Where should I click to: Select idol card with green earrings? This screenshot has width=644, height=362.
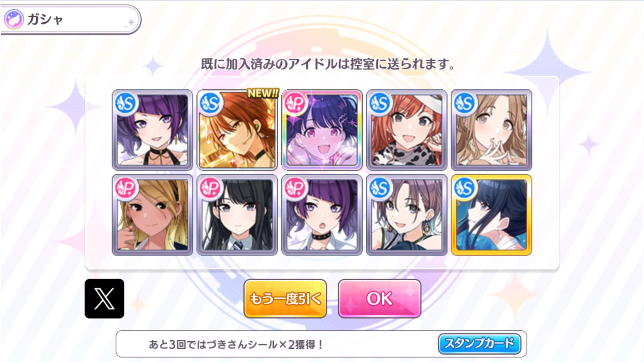(407, 215)
